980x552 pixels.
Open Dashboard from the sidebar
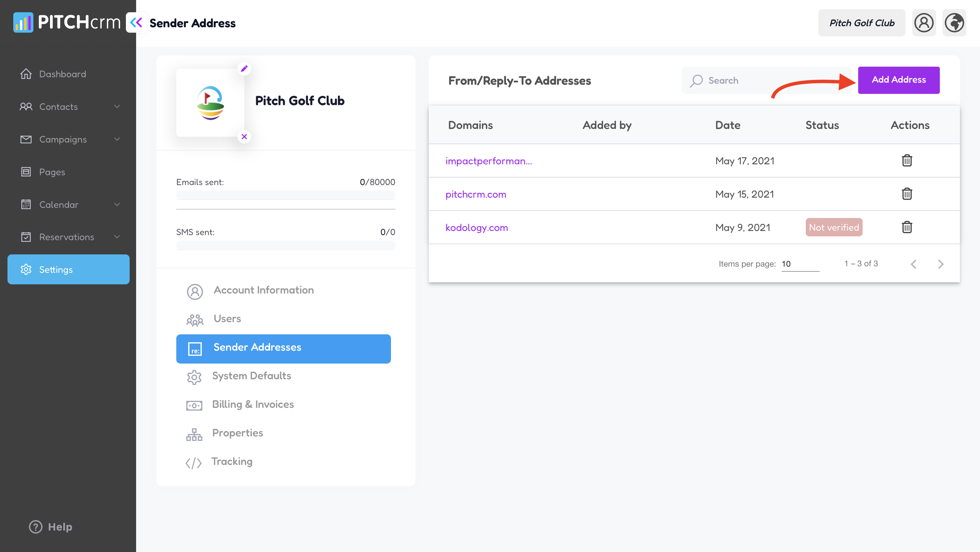(x=68, y=74)
